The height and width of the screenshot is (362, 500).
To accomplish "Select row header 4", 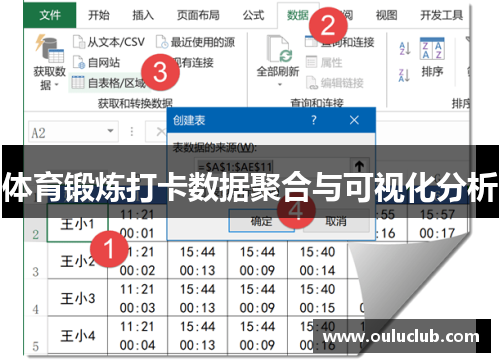I will click(36, 298).
